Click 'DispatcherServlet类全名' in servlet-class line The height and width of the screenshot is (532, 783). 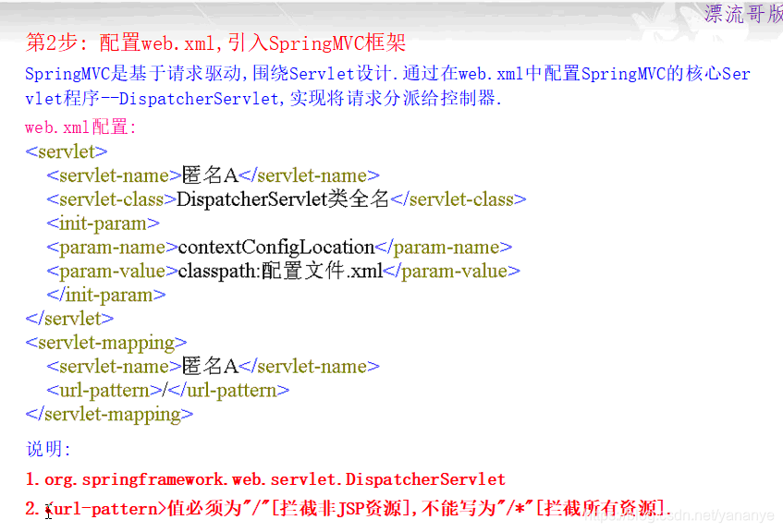click(282, 199)
